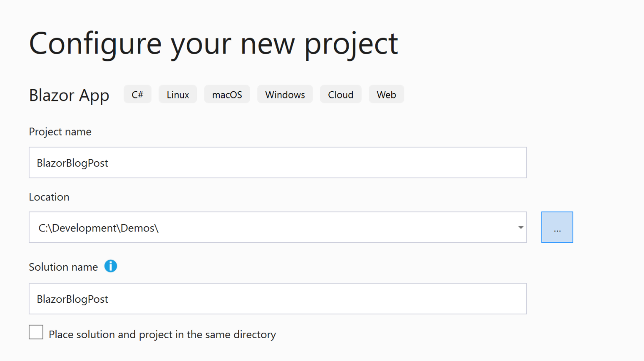Select the Linux tag
Viewport: 644px width, 361px height.
[177, 94]
